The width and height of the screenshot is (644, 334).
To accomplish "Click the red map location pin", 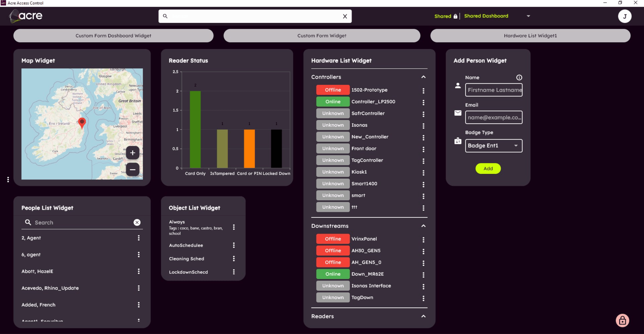I will (82, 122).
